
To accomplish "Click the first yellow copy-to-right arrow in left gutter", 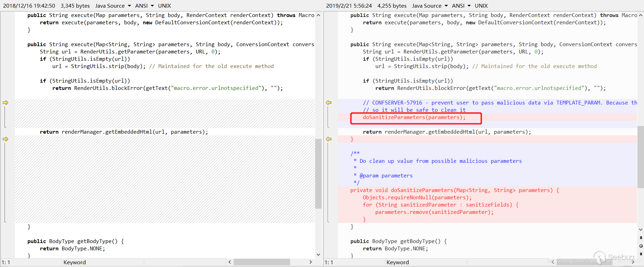I will [6, 102].
